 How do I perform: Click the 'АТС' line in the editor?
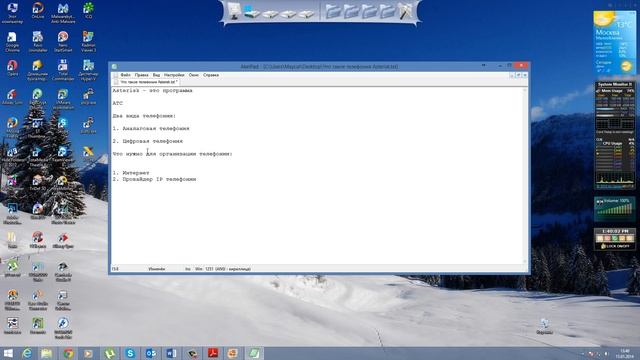coord(118,103)
